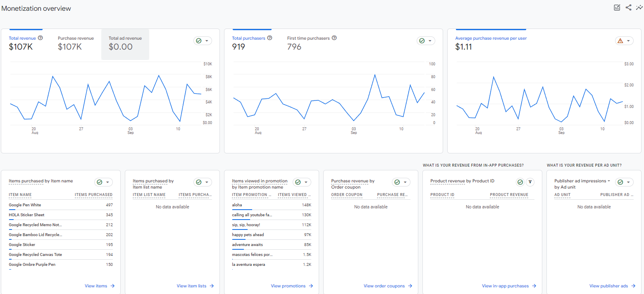This screenshot has height=294, width=644.
Task: Open the View item lists link
Action: pos(195,286)
